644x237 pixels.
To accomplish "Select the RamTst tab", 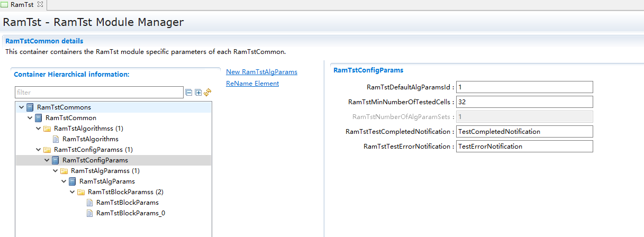I will point(22,5).
